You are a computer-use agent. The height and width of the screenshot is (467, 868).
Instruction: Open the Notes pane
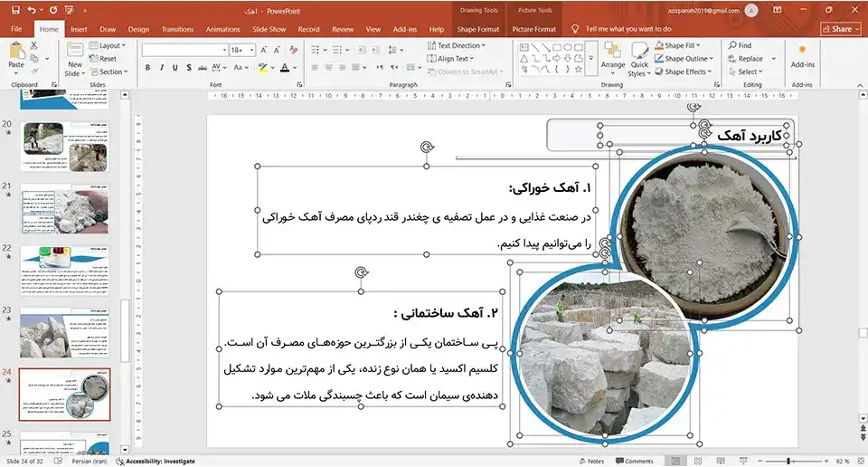click(x=591, y=461)
